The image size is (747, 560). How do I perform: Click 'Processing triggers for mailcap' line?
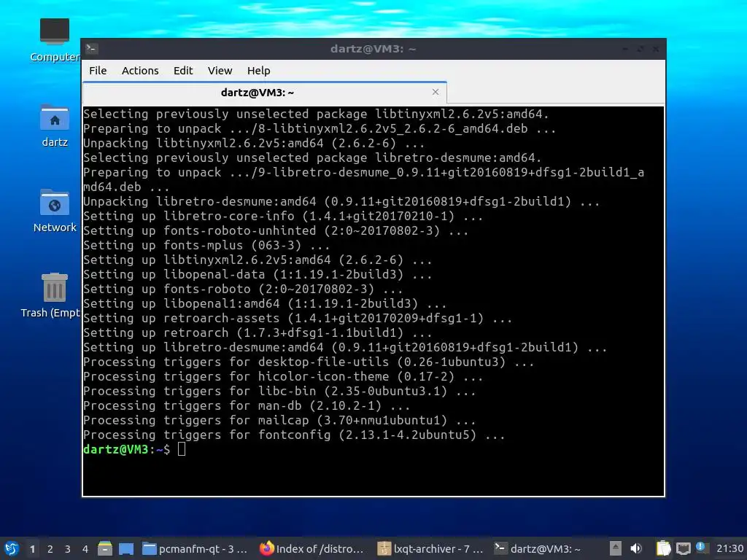coord(279,420)
